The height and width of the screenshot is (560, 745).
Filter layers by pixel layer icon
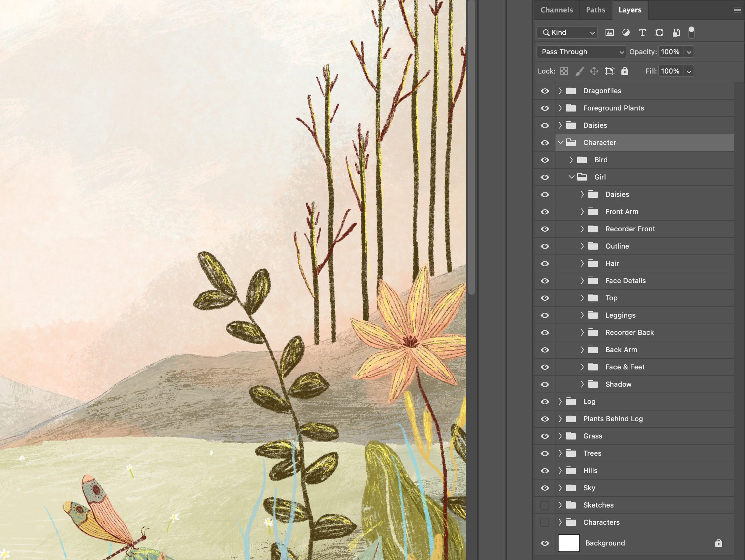coord(609,32)
